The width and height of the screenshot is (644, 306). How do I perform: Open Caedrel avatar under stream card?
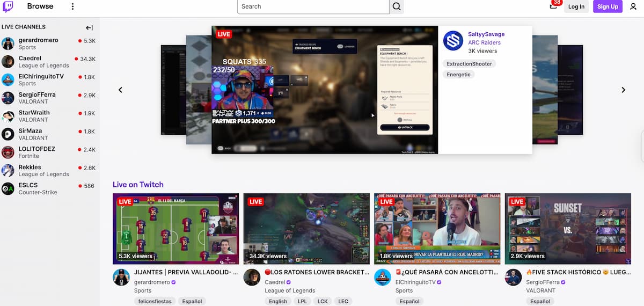[252, 278]
